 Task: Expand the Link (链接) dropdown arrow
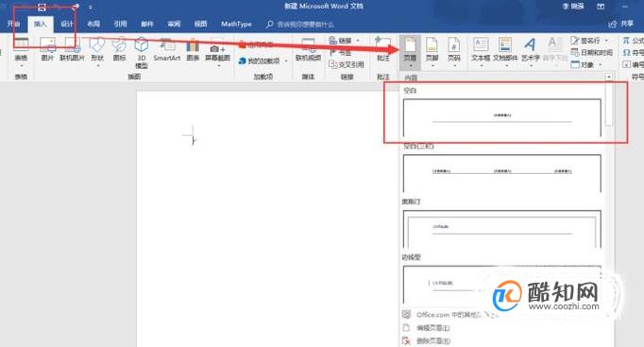(x=358, y=41)
